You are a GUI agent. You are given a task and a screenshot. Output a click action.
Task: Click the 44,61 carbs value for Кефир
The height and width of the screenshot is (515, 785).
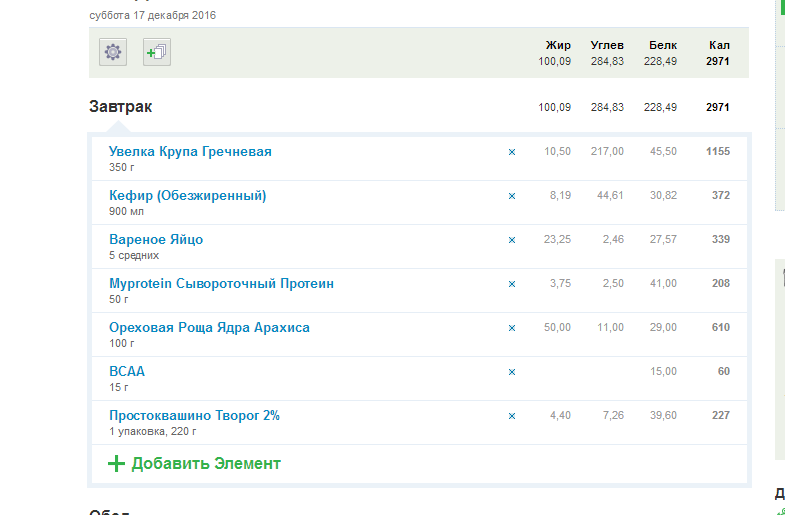pyautogui.click(x=610, y=196)
